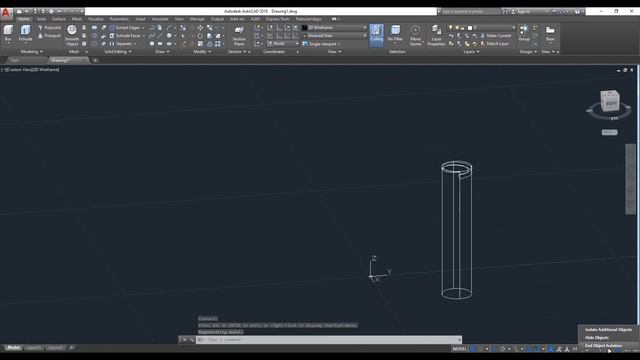This screenshot has width=640, height=360.
Task: Select the Smooth Object tool
Action: pyautogui.click(x=72, y=35)
